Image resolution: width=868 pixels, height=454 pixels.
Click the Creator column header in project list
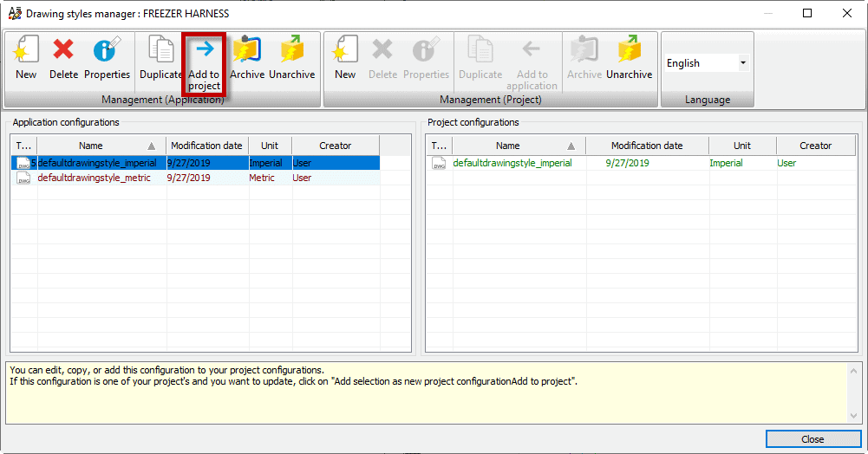[x=815, y=146]
